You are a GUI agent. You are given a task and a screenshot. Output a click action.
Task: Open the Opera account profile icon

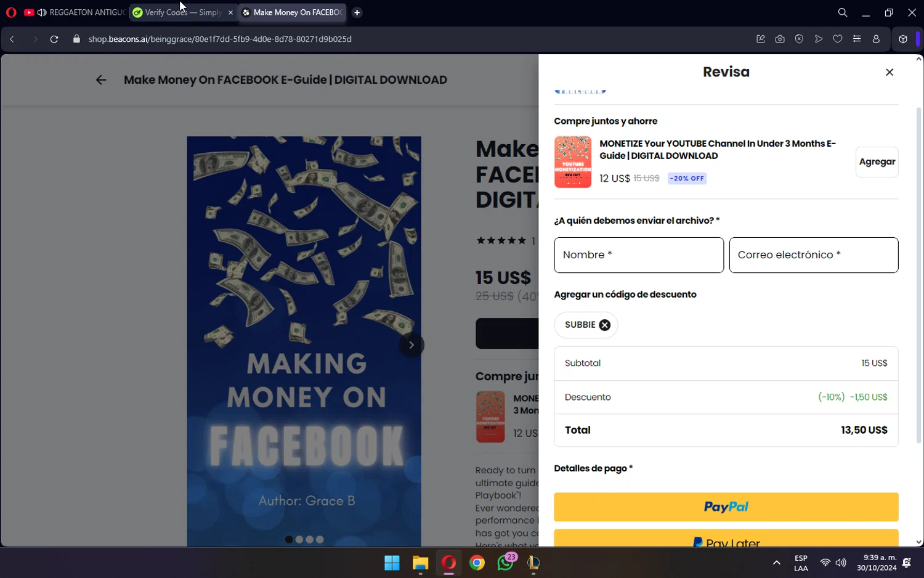click(876, 39)
